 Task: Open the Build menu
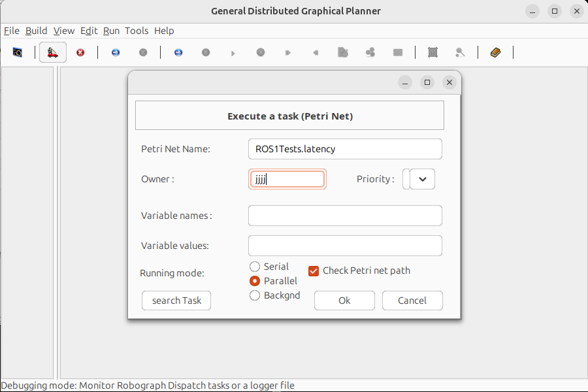pos(37,31)
